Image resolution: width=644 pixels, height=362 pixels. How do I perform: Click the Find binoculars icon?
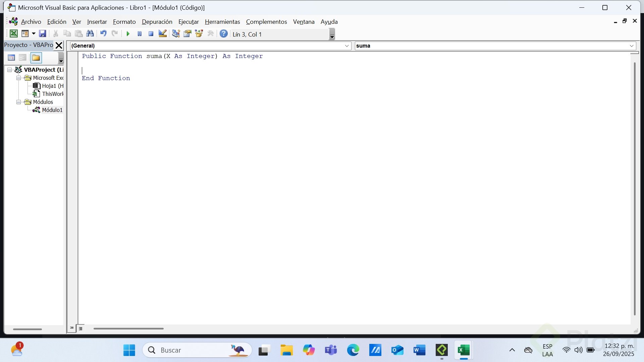pyautogui.click(x=90, y=34)
